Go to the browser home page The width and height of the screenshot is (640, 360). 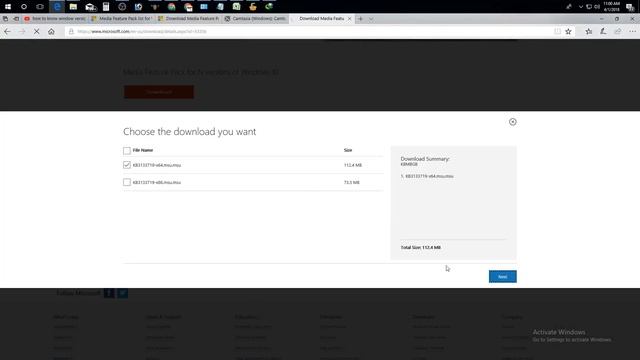click(51, 31)
